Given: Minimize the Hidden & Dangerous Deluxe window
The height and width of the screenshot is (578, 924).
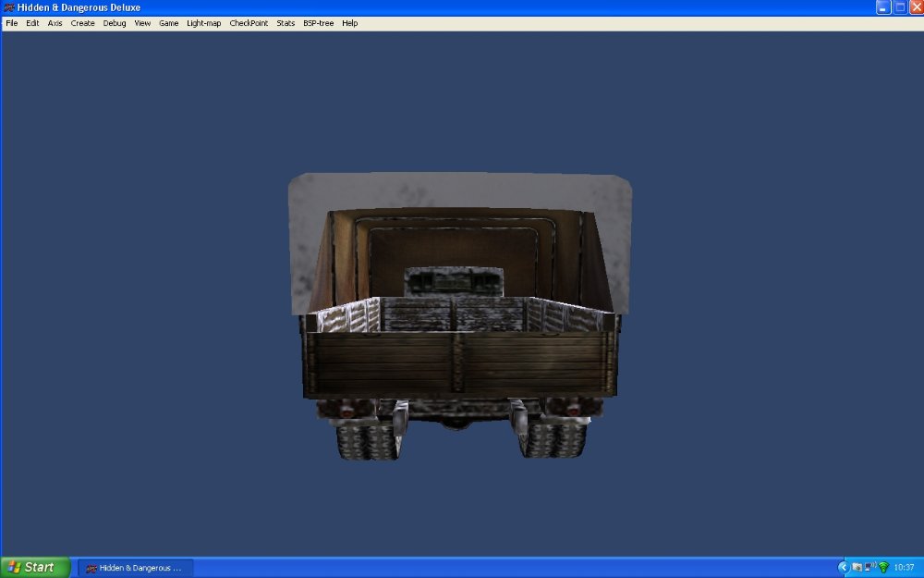Looking at the screenshot, I should tap(882, 7).
